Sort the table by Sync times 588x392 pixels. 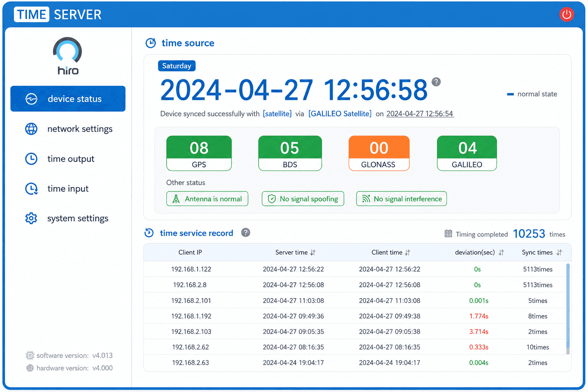pos(559,253)
